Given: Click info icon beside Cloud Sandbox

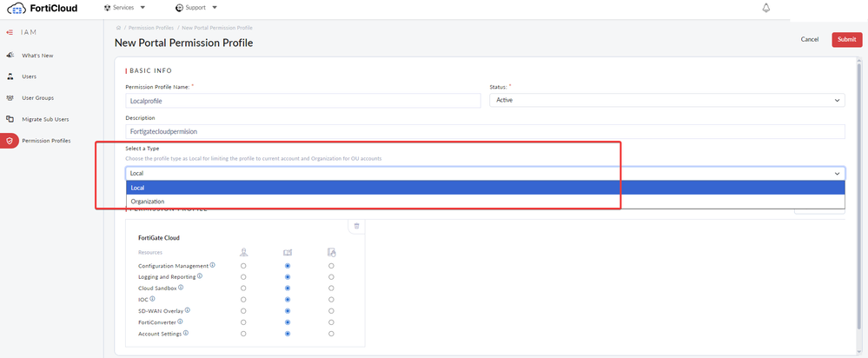Looking at the screenshot, I should pyautogui.click(x=181, y=288).
